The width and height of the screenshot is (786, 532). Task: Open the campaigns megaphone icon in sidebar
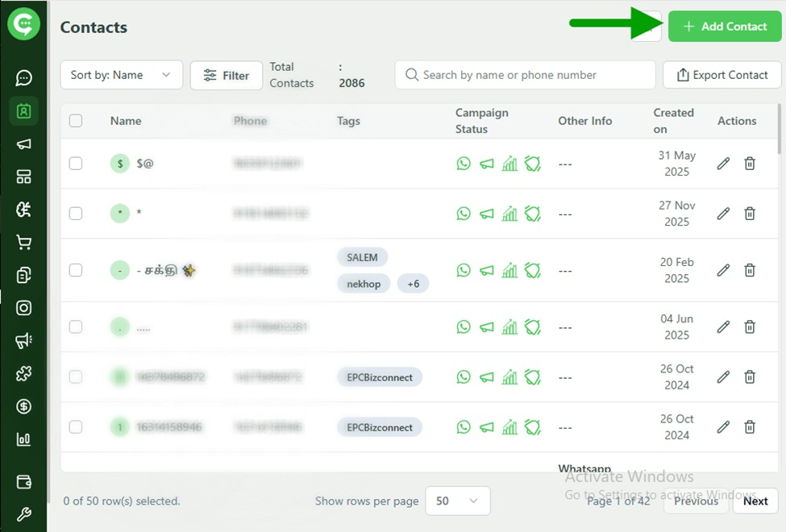[23, 143]
